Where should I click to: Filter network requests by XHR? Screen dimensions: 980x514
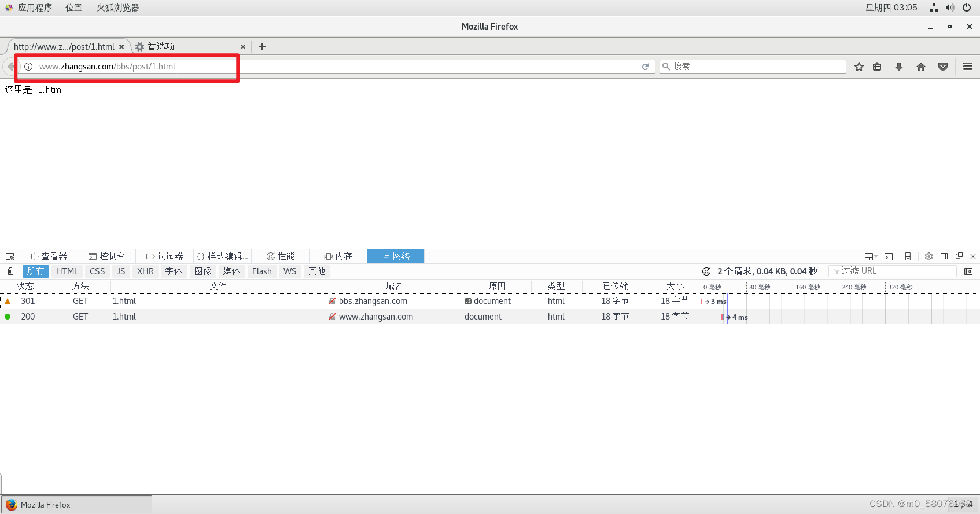coord(145,271)
